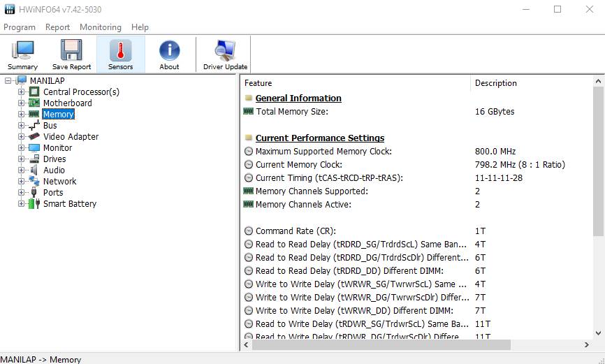Click the Current Performance Settings section icon

click(x=249, y=138)
